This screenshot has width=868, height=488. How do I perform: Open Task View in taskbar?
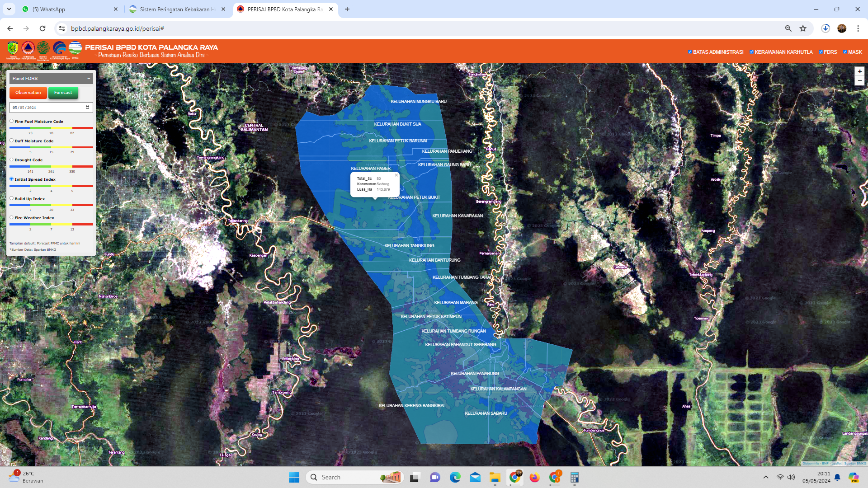415,477
